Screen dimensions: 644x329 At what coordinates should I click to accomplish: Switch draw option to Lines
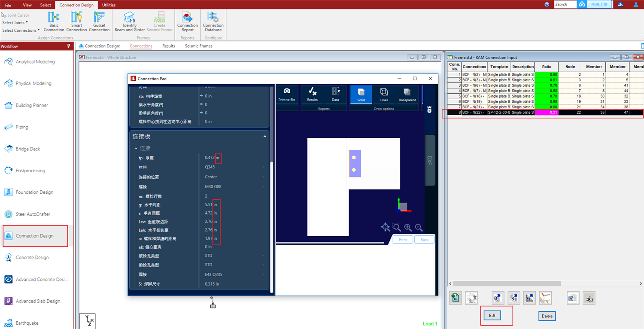tap(384, 94)
